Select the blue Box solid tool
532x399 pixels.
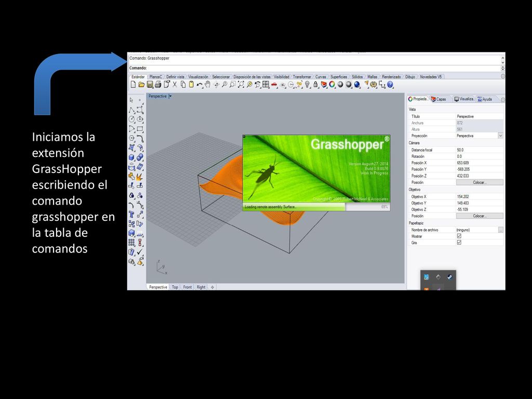[x=131, y=157]
